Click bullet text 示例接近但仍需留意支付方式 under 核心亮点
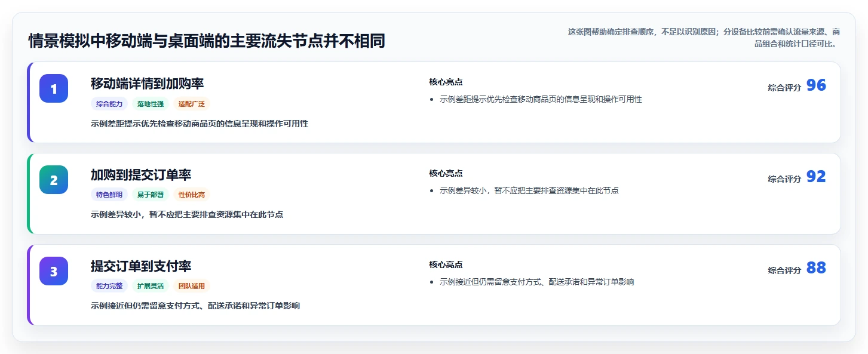The height and width of the screenshot is (354, 868). tap(536, 282)
